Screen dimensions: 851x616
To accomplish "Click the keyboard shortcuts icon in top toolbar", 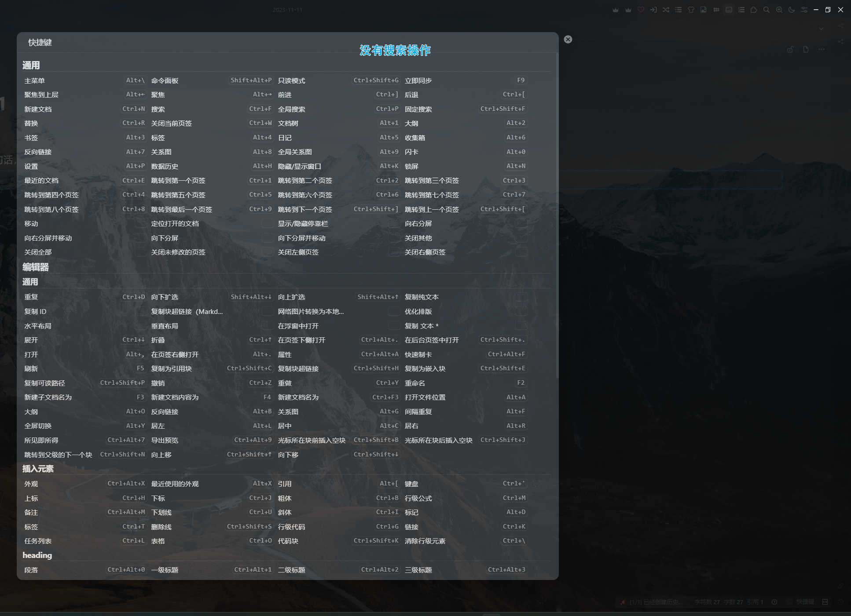I will point(729,10).
